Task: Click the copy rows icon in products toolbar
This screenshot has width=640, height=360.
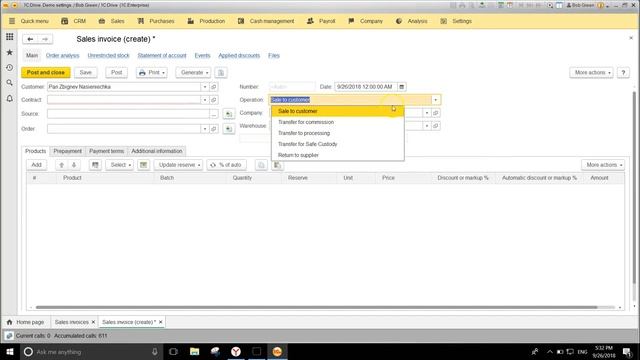Action: coord(261,165)
